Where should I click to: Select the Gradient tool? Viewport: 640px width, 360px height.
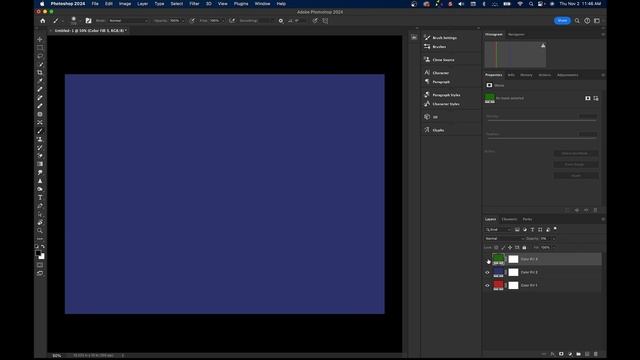coord(40,164)
